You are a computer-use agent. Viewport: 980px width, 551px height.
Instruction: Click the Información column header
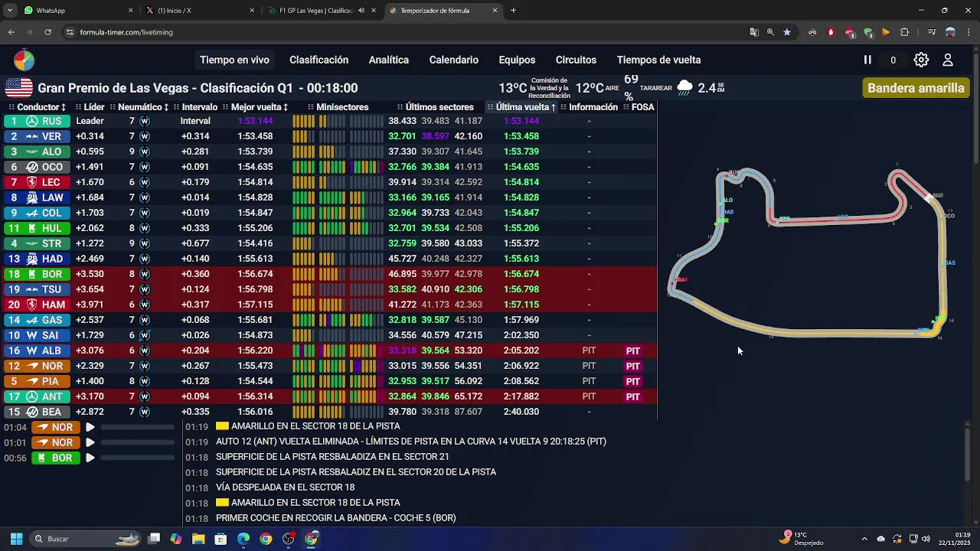590,107
